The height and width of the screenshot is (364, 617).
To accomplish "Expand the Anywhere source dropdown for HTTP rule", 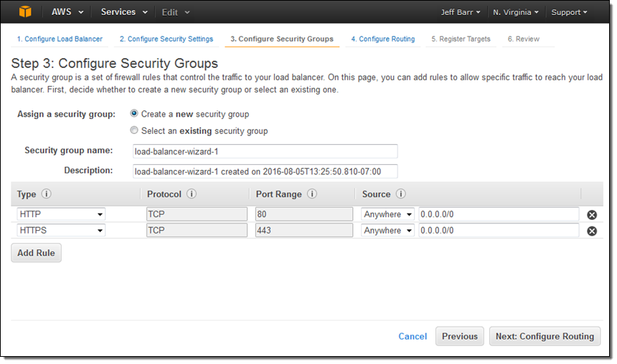I will point(387,214).
